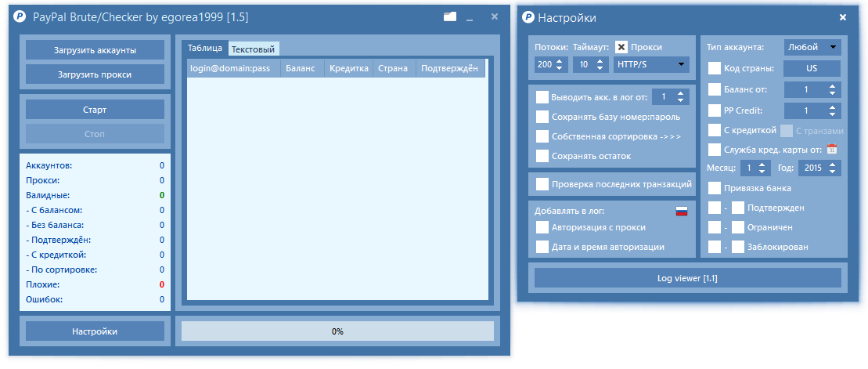Enable 'Авторизация с прокси' logging
The height and width of the screenshot is (369, 868).
(542, 227)
